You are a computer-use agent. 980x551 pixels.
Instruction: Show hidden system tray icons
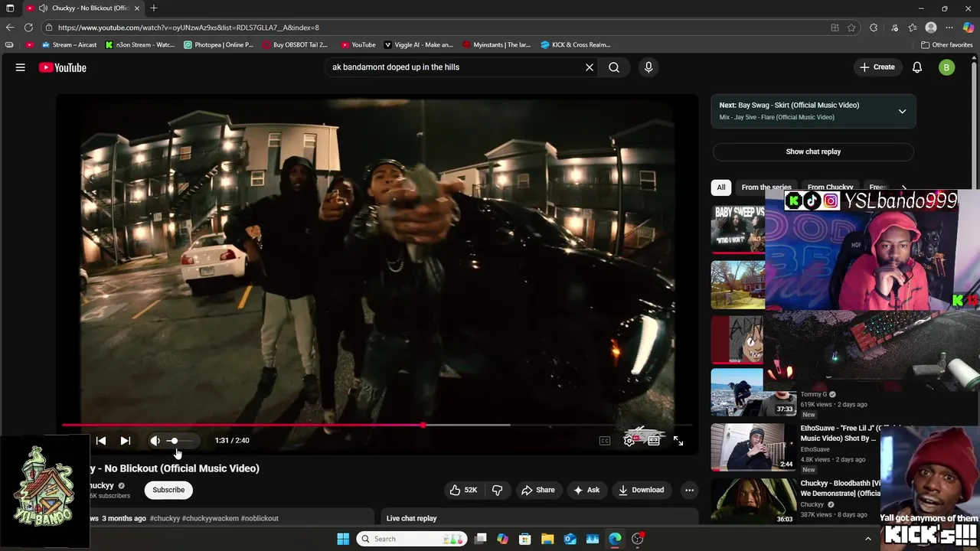(x=867, y=539)
